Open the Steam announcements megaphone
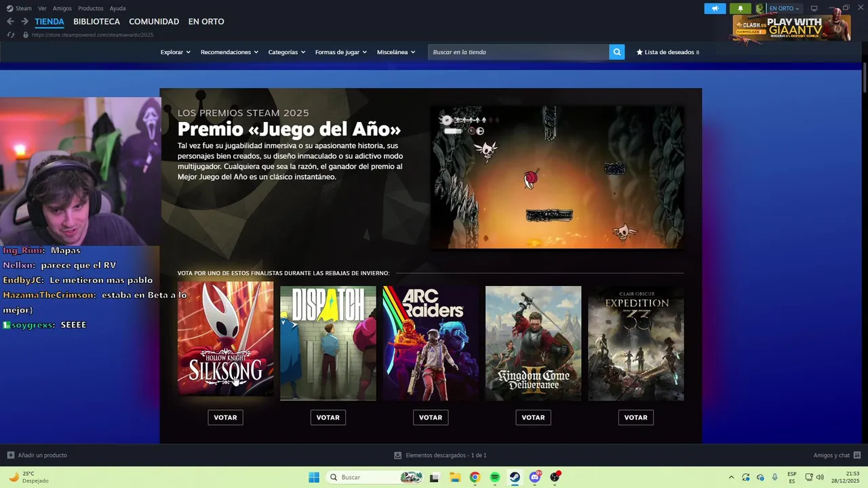The height and width of the screenshot is (488, 868). tap(715, 8)
